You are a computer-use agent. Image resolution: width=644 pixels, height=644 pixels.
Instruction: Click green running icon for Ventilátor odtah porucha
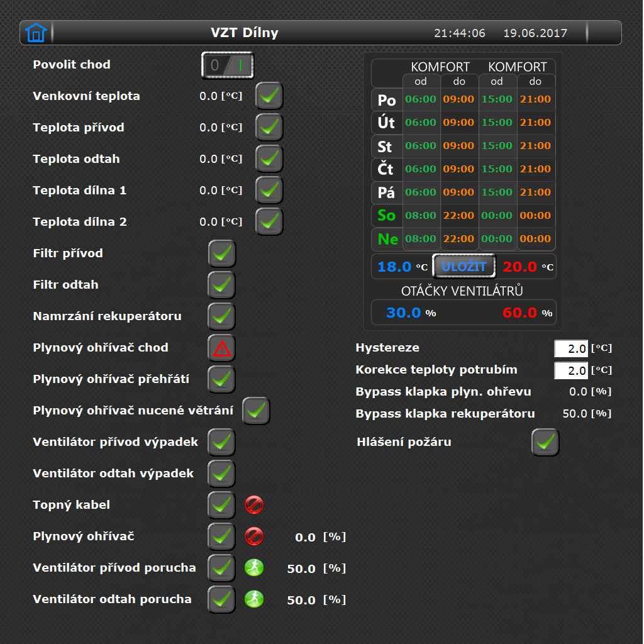[x=254, y=599]
